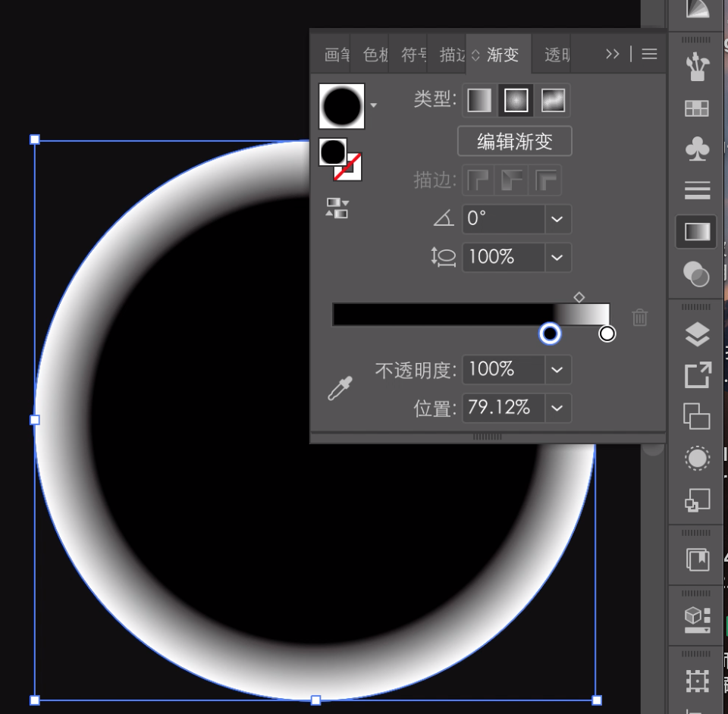Open the 3D and Materials panel icon
Viewport: 728px width, 714px height.
[x=698, y=620]
